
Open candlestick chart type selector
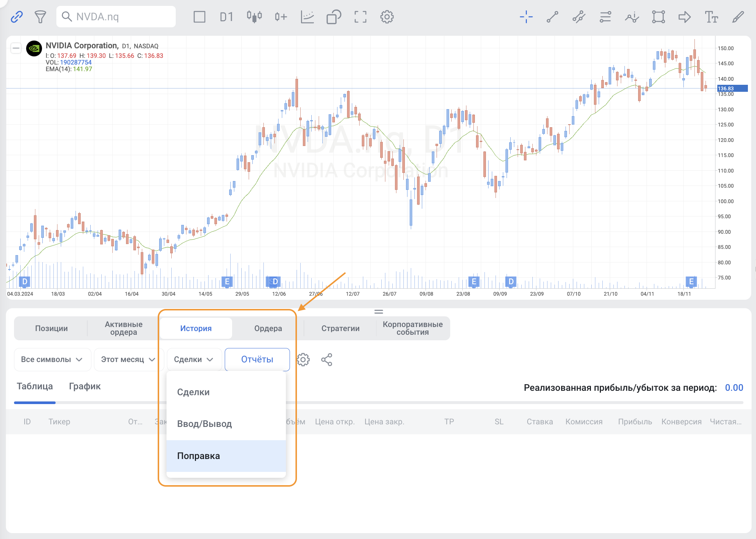(254, 17)
